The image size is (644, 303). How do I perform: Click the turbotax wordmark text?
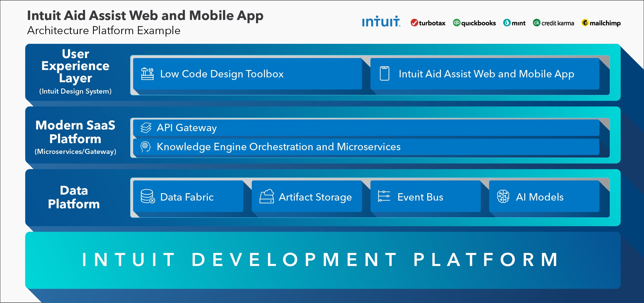tap(432, 23)
